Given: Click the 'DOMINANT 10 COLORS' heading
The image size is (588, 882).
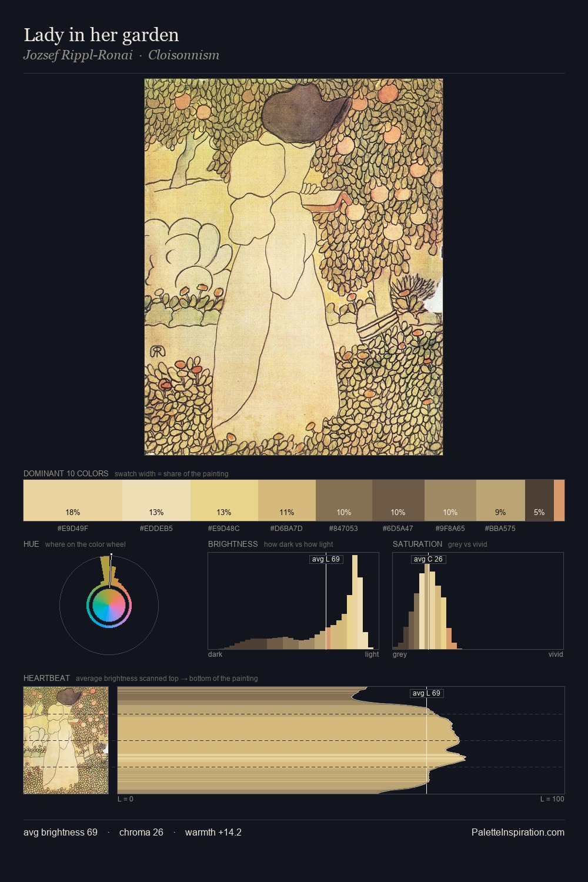Looking at the screenshot, I should 66,473.
